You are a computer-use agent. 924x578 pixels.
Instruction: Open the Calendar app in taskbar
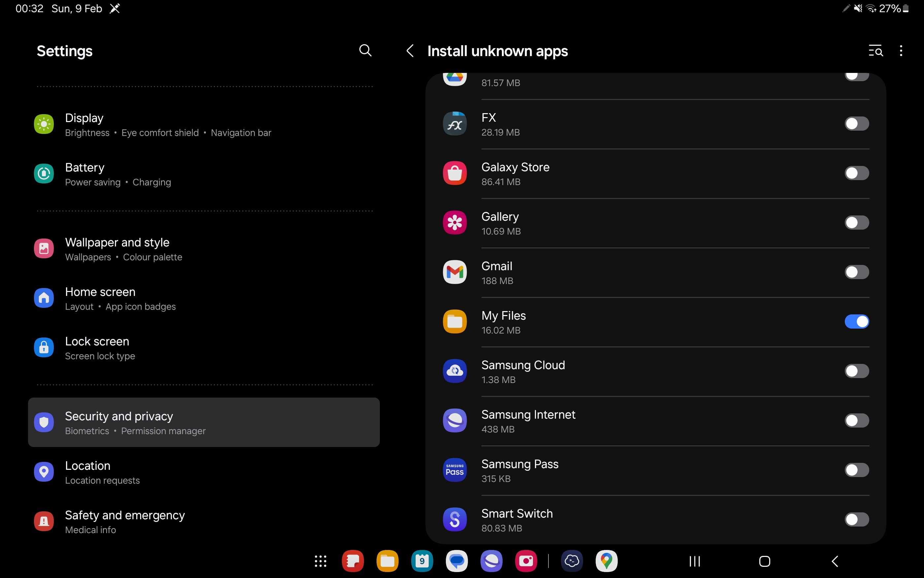[x=422, y=561]
